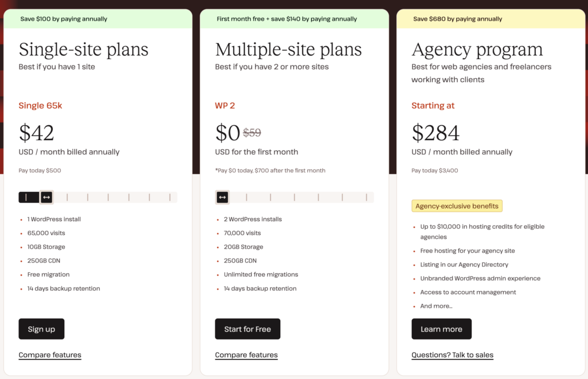Click the Single-site slider handle icon
The height and width of the screenshot is (379, 588).
(x=47, y=197)
